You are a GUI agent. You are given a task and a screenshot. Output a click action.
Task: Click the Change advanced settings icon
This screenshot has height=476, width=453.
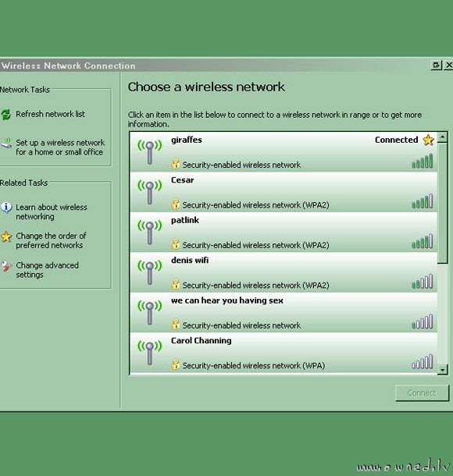pos(6,266)
